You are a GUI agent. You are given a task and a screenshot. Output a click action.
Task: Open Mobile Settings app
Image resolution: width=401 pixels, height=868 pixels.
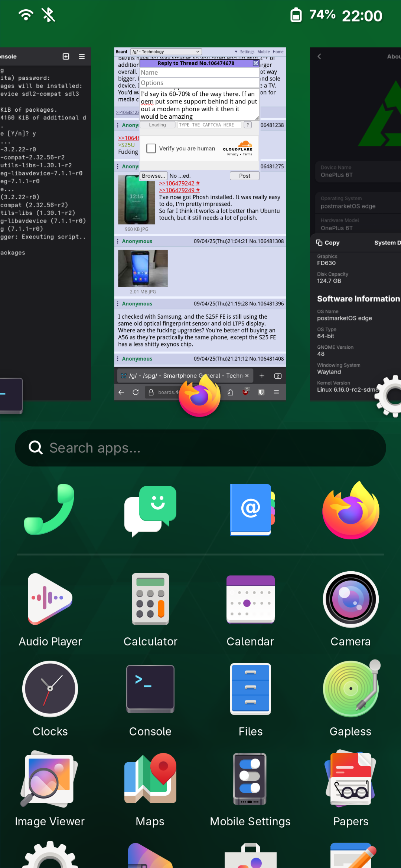(251, 790)
